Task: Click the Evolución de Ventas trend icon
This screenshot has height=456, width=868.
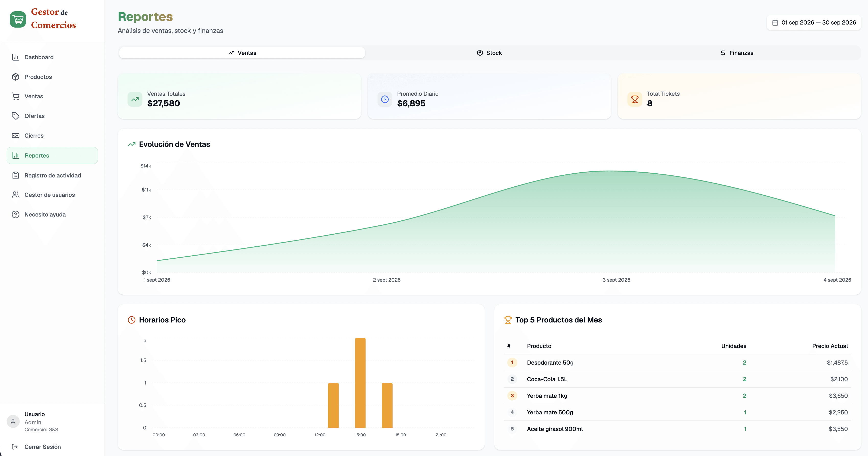Action: point(131,144)
